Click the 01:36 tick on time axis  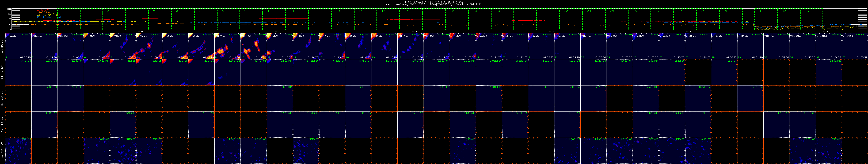(826, 31)
